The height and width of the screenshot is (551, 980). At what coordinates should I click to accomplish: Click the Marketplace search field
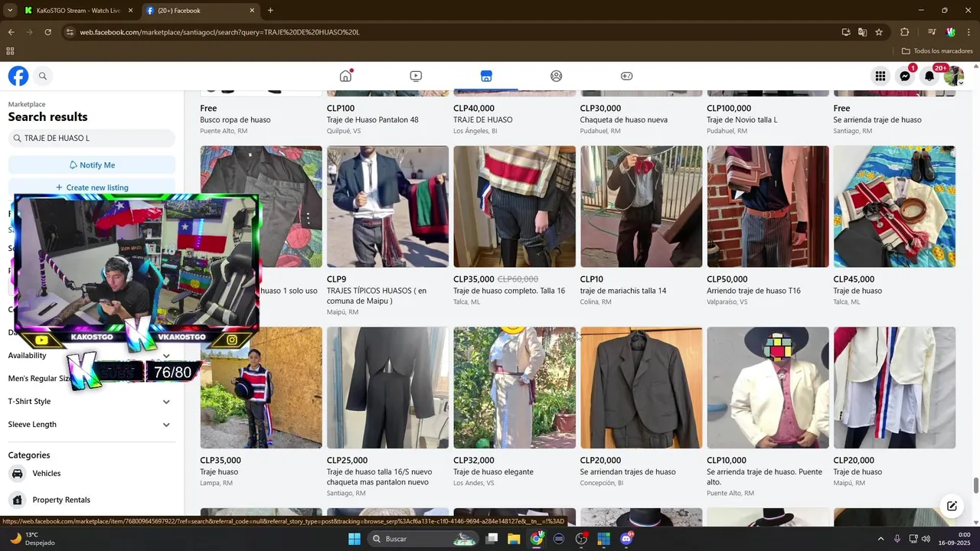(92, 139)
